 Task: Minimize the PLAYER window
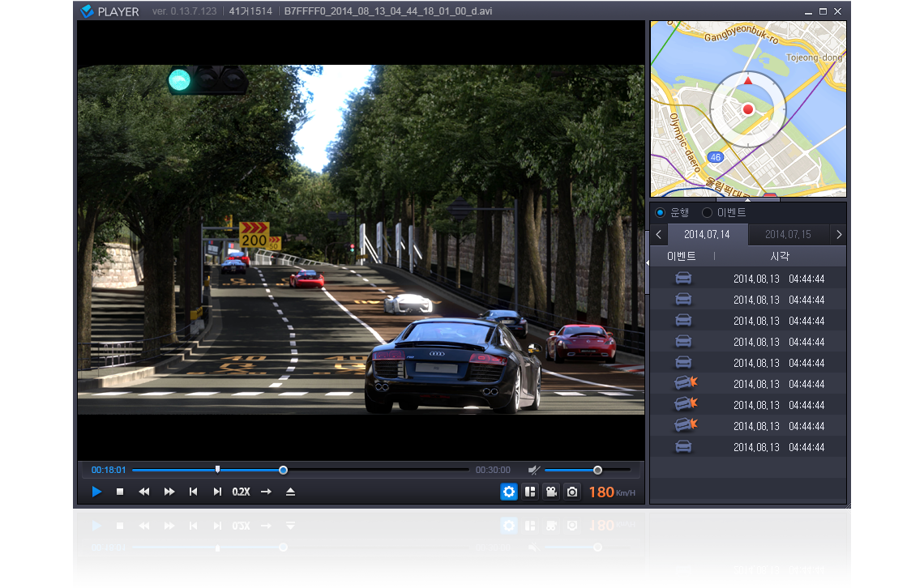808,12
